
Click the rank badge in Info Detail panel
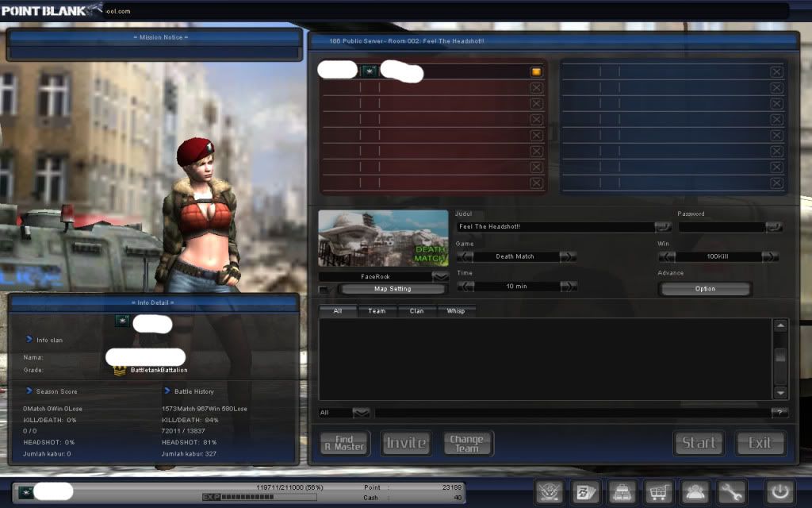coord(122,321)
